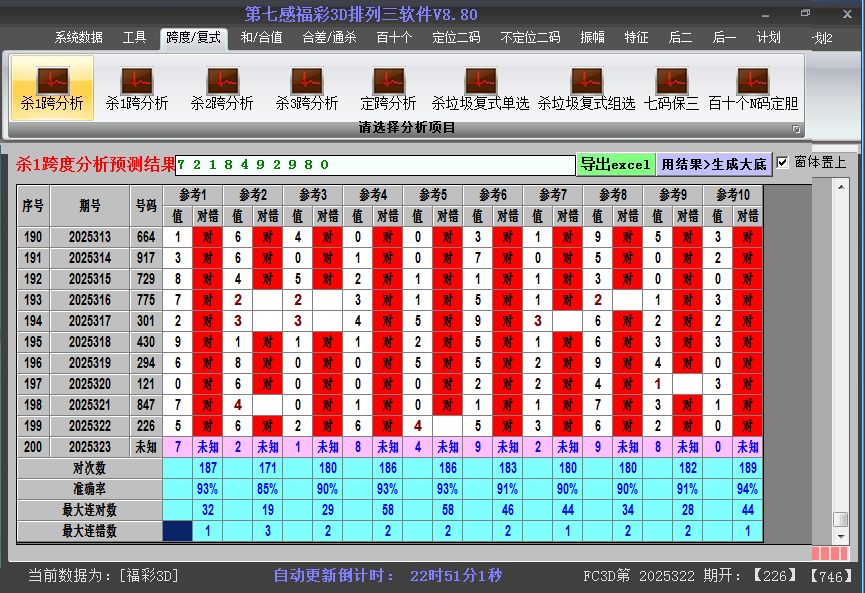The image size is (865, 593).
Task: Select the 参考1 column header
Action: (x=192, y=194)
